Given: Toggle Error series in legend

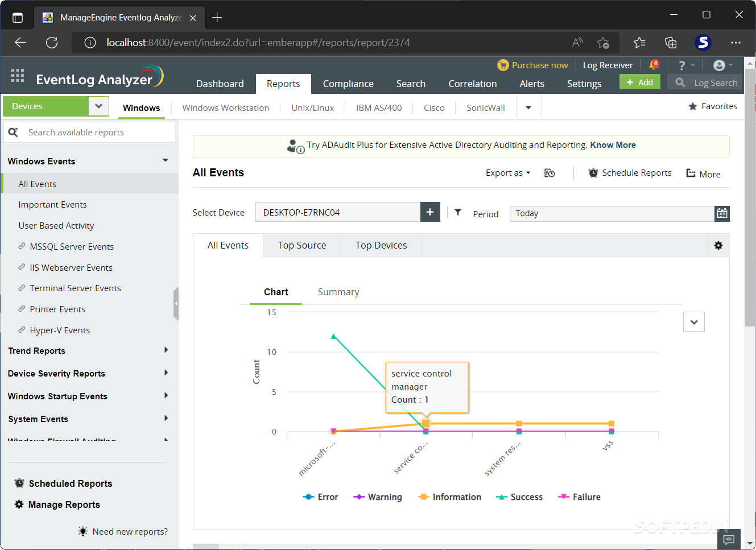Looking at the screenshot, I should (321, 497).
